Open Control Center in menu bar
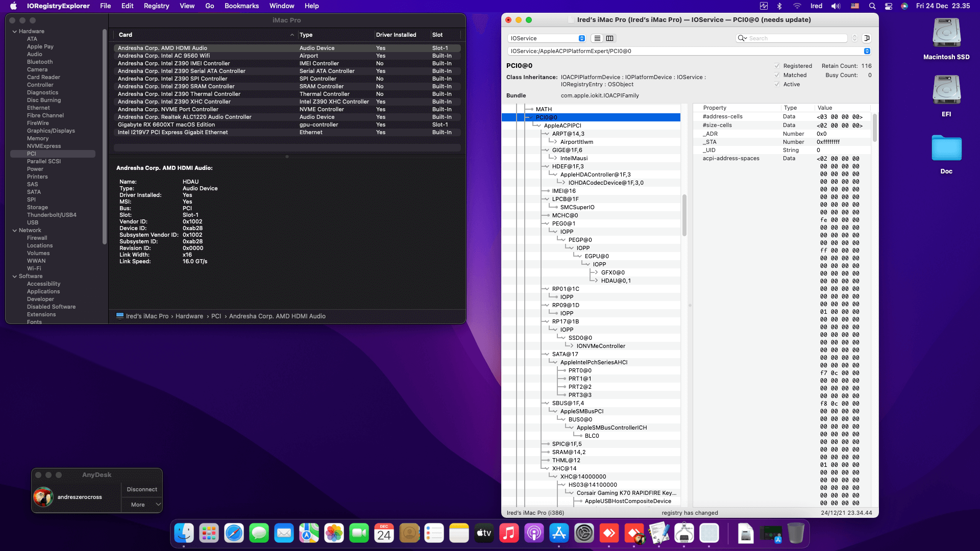 click(x=889, y=6)
